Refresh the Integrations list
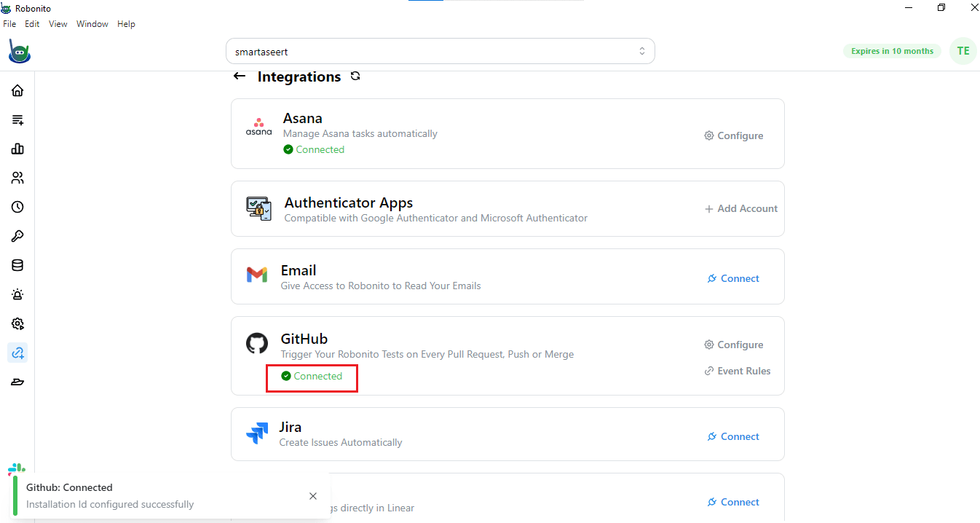Viewport: 980px width, 523px height. [x=355, y=76]
